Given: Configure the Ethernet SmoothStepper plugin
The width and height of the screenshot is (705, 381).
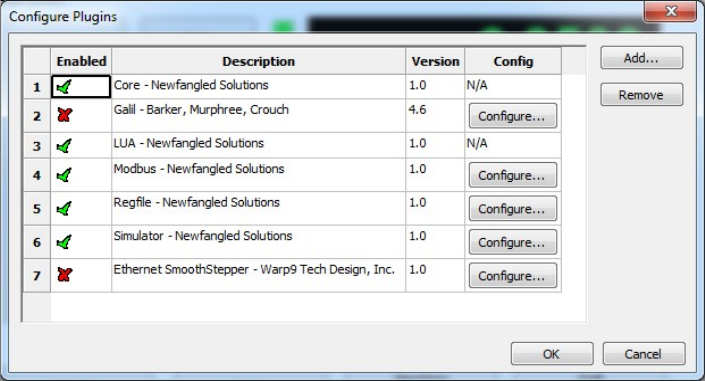Looking at the screenshot, I should [513, 275].
